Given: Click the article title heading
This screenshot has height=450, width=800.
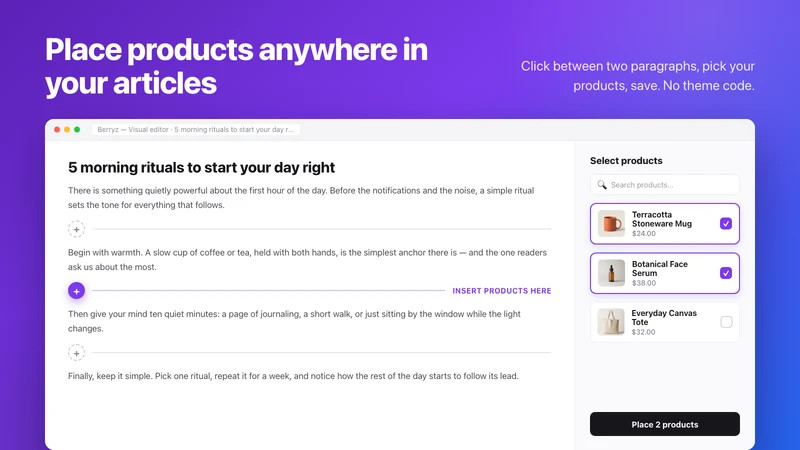Looking at the screenshot, I should (202, 167).
